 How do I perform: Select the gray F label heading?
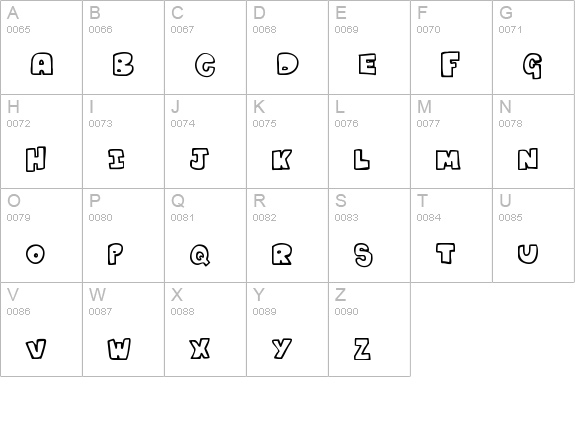[422, 13]
